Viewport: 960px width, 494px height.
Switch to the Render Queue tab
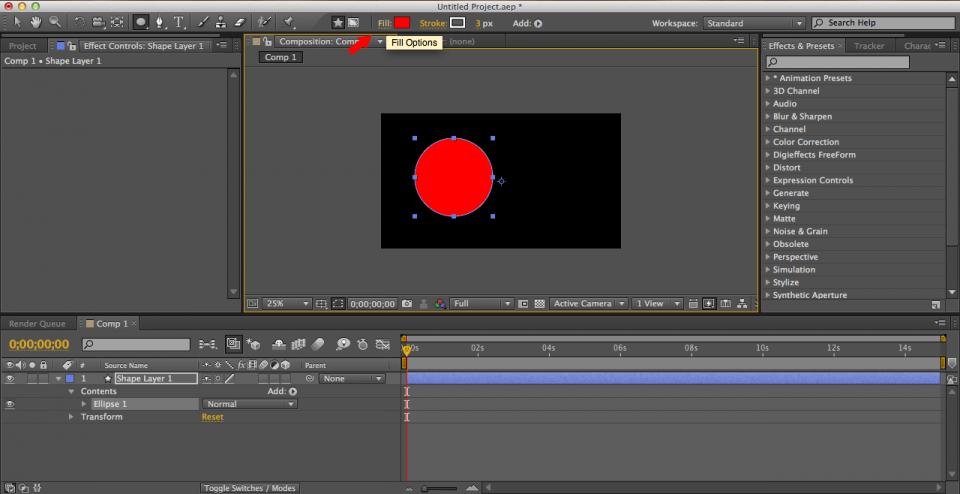tap(37, 324)
